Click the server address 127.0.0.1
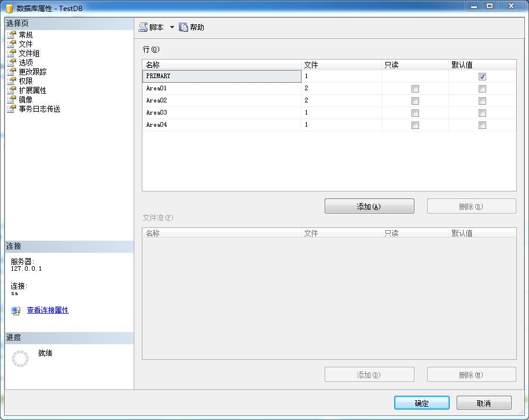Viewport: 529px width, 420px height. click(26, 269)
